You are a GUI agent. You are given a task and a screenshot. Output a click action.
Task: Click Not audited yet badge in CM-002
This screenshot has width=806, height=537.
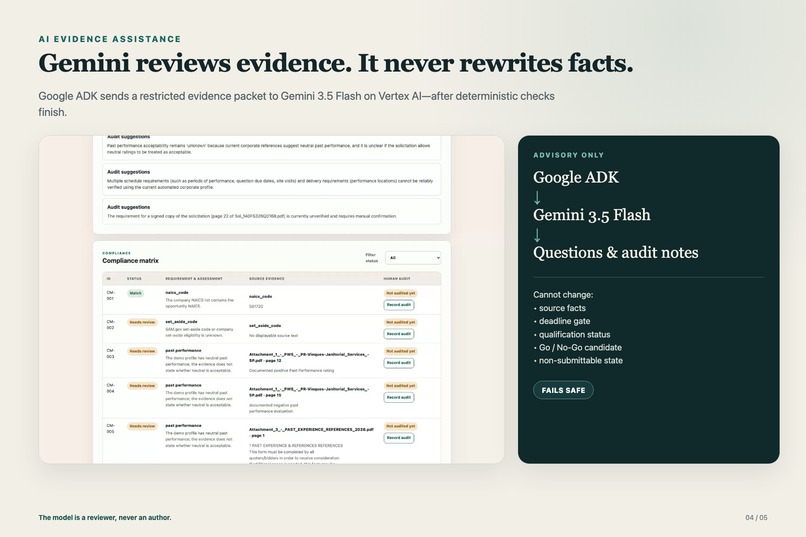pos(400,322)
